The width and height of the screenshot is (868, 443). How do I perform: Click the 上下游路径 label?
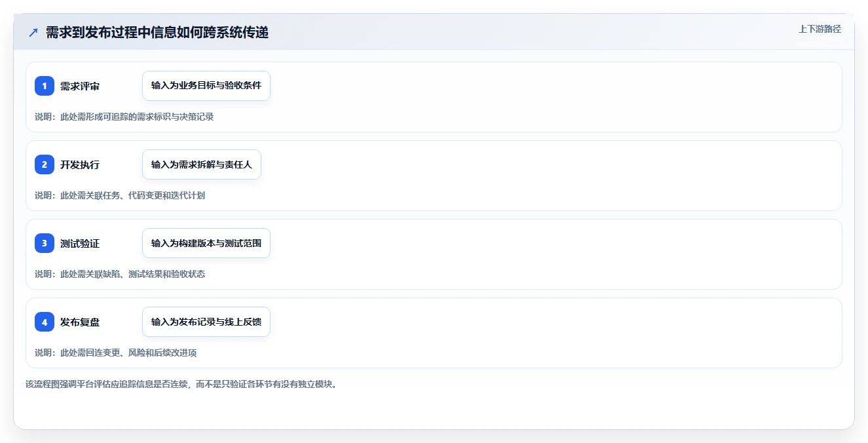[x=820, y=29]
